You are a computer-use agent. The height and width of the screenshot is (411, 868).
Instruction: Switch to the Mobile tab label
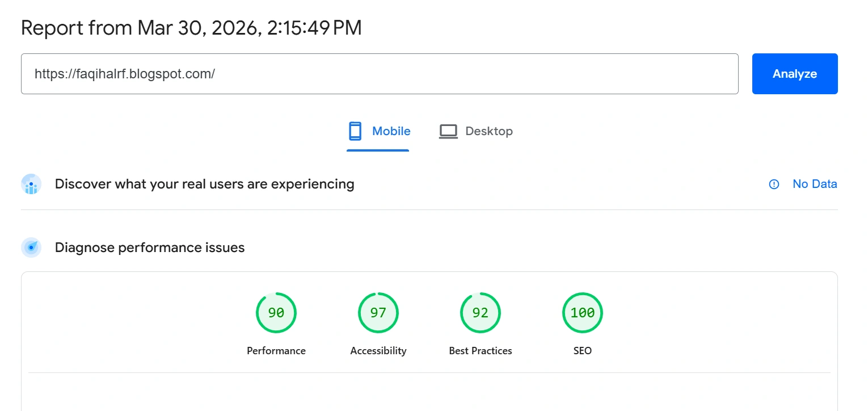pos(391,131)
